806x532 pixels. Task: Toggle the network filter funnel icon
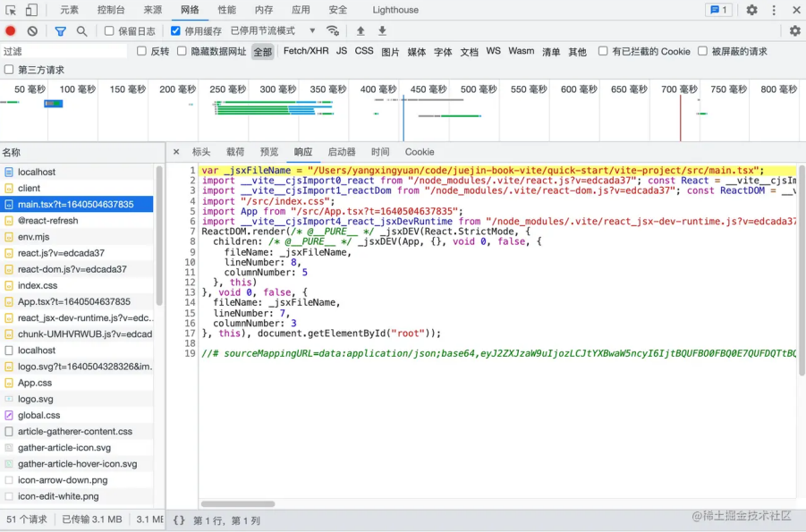pyautogui.click(x=60, y=31)
